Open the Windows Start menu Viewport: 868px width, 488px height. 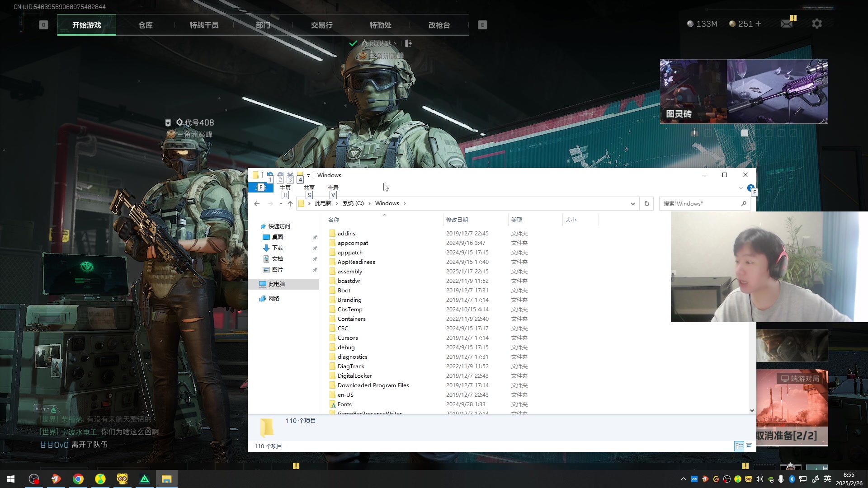[11, 479]
